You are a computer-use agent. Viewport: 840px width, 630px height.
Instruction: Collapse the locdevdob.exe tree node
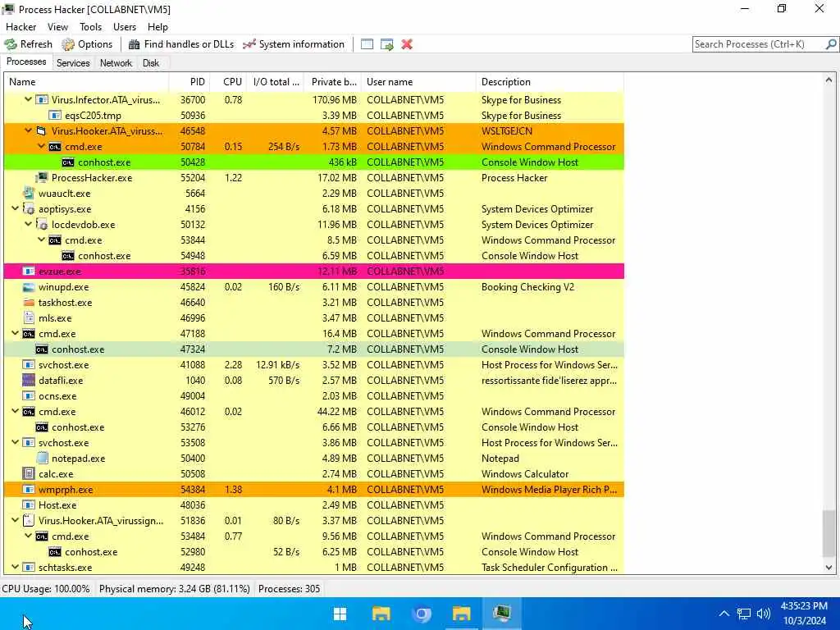28,225
